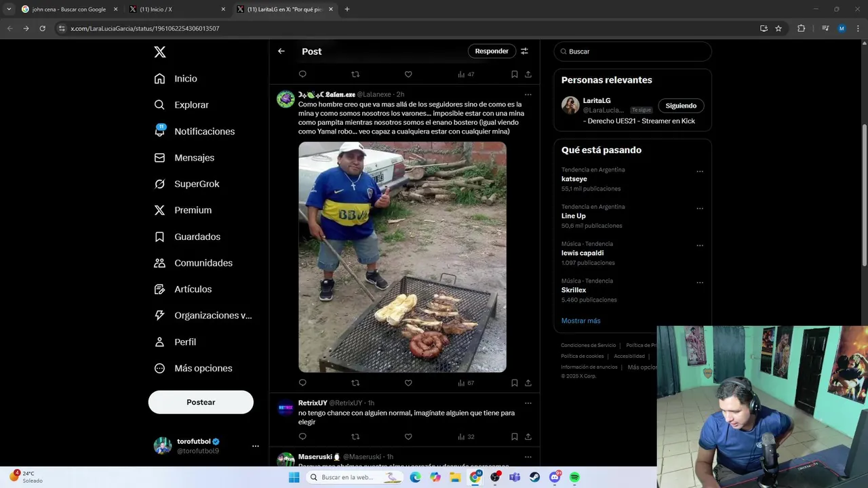Open Mensajes in sidebar
Image resolution: width=868 pixels, height=488 pixels.
tap(184, 157)
